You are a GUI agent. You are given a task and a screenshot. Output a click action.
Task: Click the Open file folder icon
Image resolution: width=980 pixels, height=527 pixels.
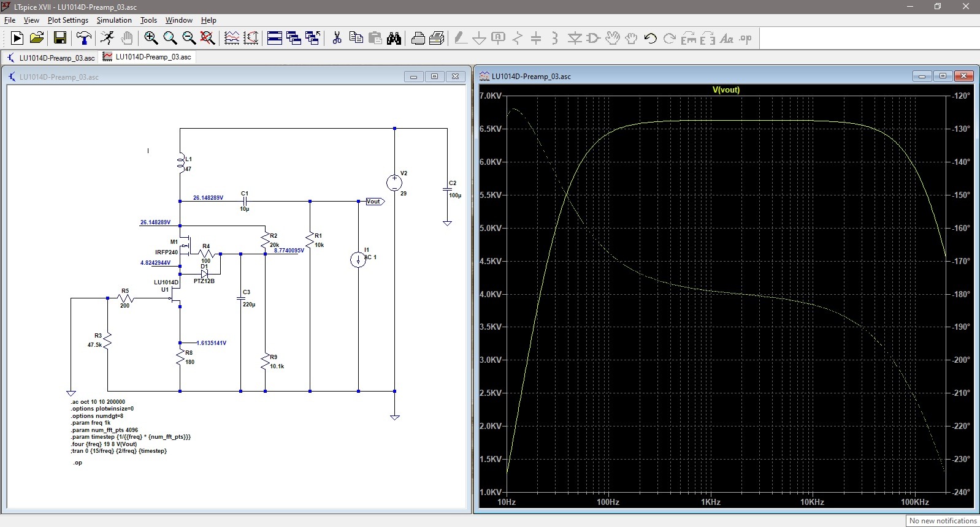click(x=37, y=39)
